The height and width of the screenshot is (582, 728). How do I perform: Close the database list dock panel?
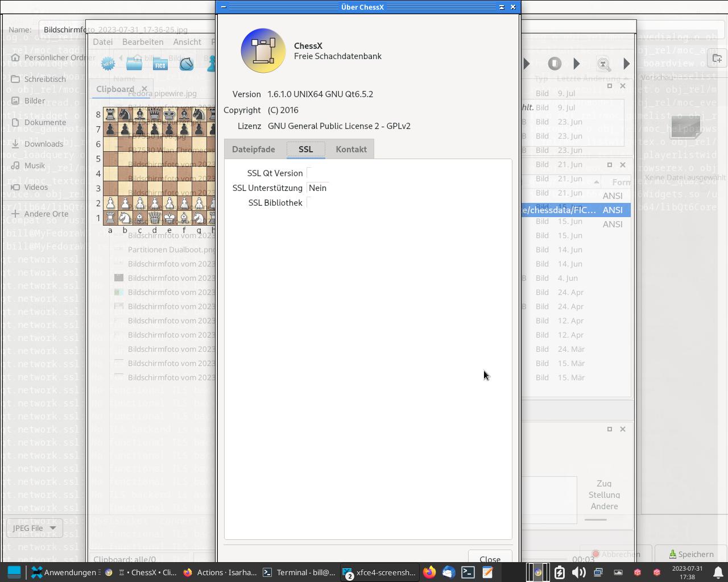622,165
